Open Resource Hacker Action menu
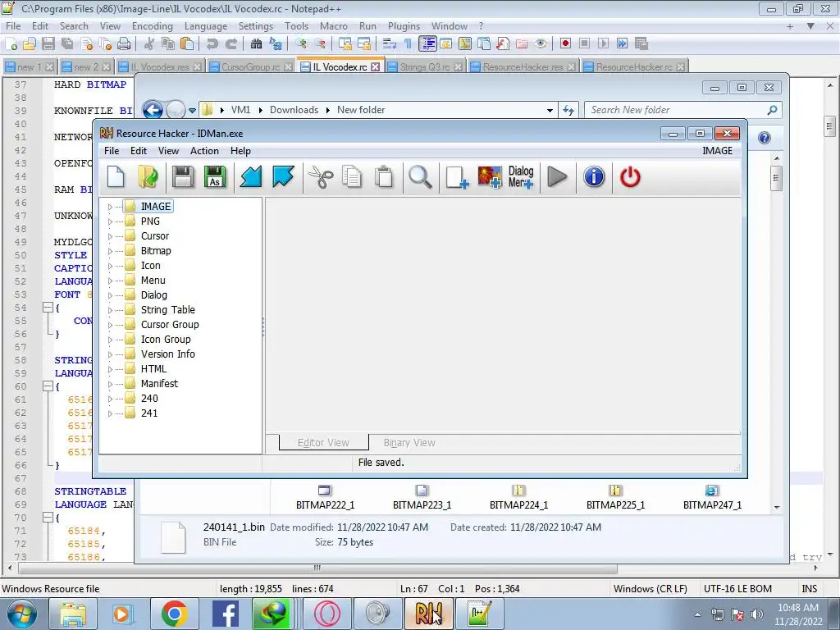The width and height of the screenshot is (840, 630). (x=204, y=151)
